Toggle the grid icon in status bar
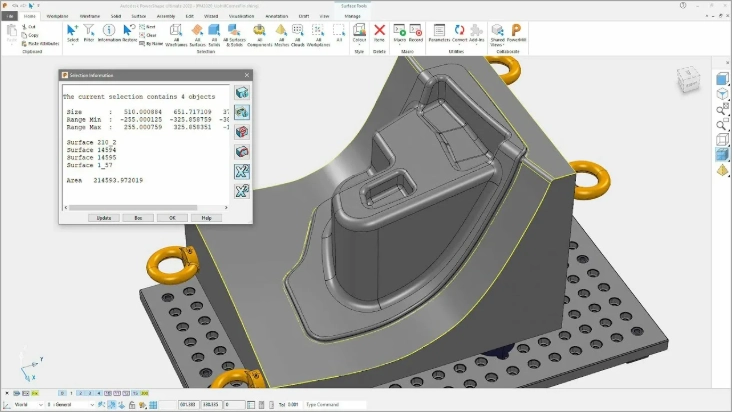This screenshot has height=412, width=732. 153,405
